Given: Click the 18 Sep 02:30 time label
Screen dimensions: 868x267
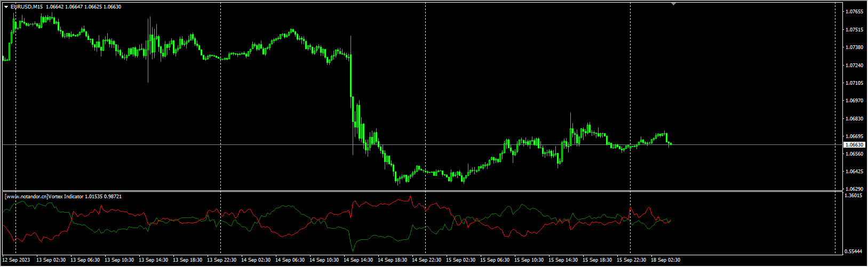Looking at the screenshot, I should tap(666, 260).
